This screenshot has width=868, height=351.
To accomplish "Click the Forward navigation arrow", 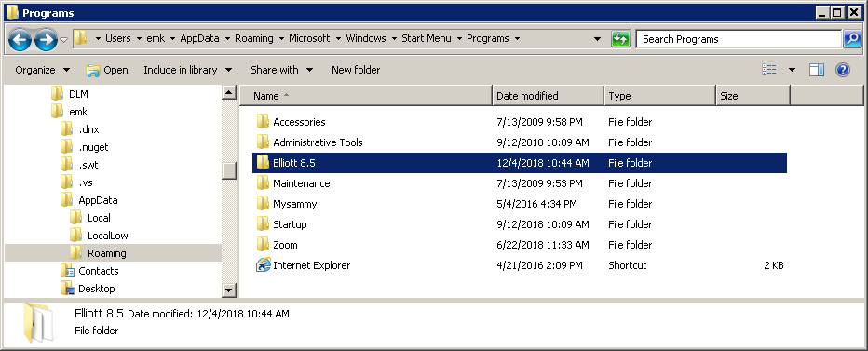I will pyautogui.click(x=46, y=39).
